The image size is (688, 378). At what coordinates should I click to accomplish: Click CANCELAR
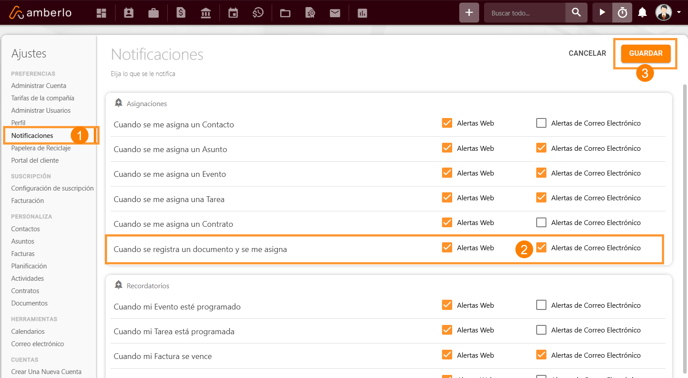click(x=587, y=53)
